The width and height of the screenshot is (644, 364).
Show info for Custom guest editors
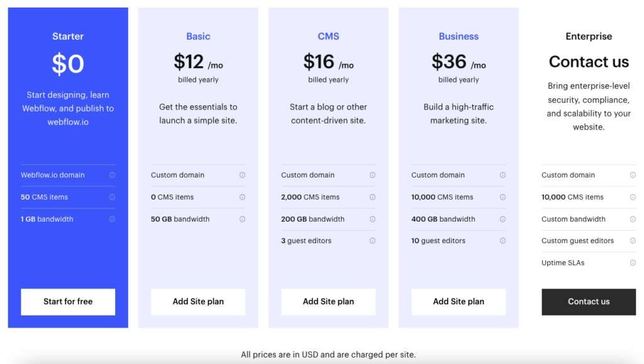click(633, 241)
